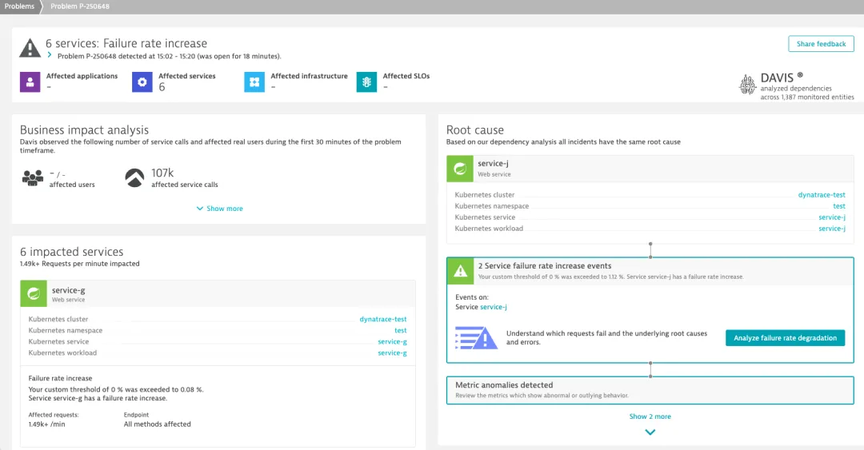Click the purple Affected applications icon

(30, 82)
